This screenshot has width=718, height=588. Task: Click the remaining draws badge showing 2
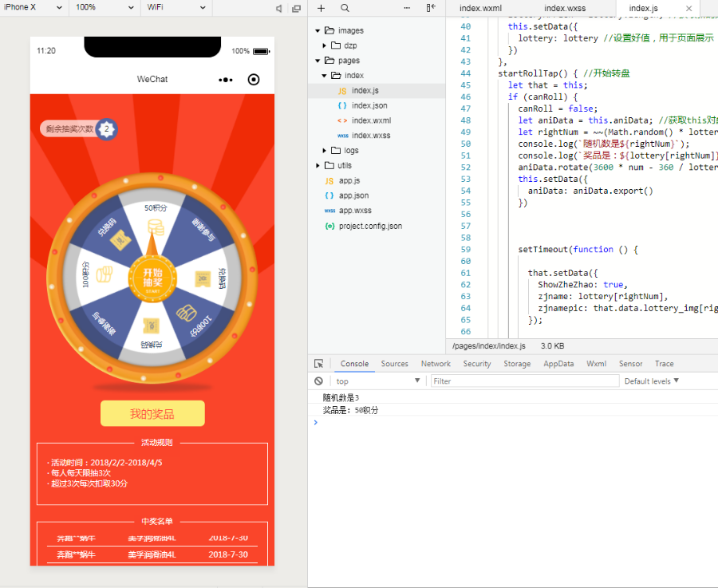coord(107,129)
